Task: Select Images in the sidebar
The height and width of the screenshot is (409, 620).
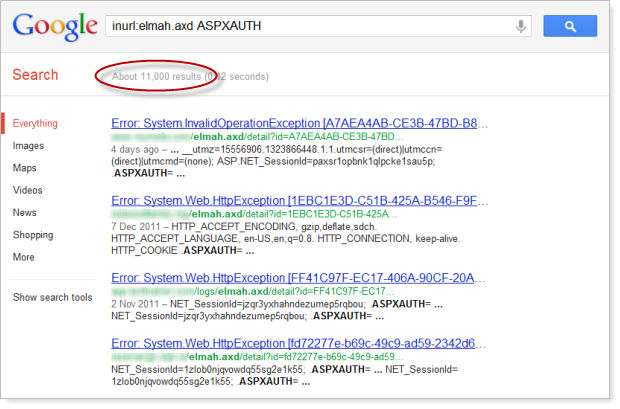Action: [x=28, y=146]
